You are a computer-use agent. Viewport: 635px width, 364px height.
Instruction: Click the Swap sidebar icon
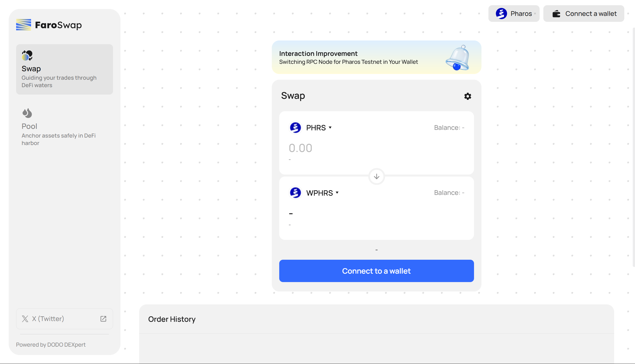click(x=27, y=56)
